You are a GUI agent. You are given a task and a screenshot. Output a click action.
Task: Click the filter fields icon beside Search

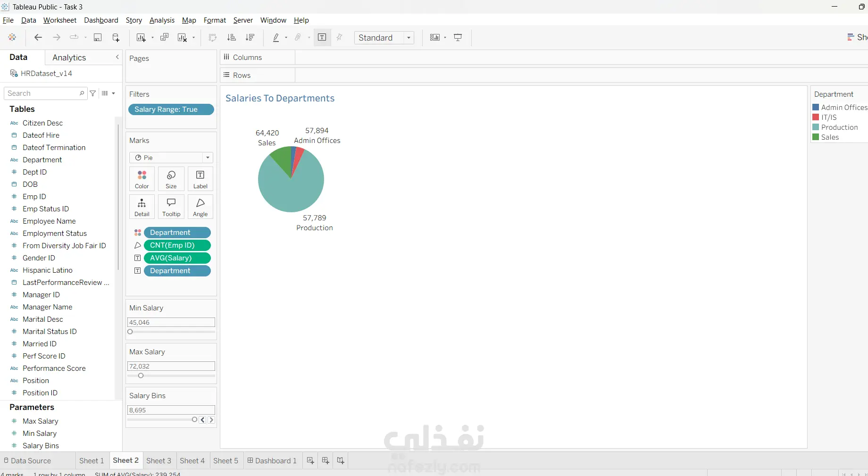click(x=93, y=93)
